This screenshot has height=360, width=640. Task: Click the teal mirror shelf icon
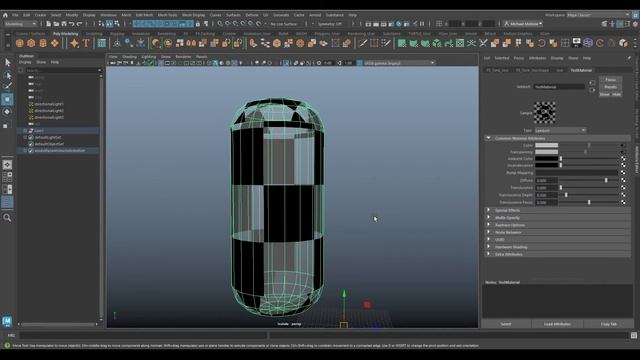click(471, 43)
